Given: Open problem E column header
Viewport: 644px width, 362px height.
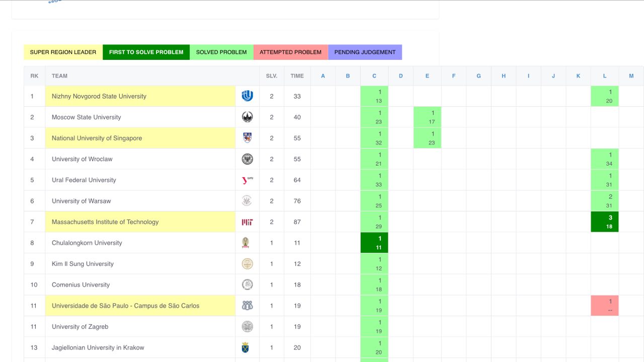Looking at the screenshot, I should pyautogui.click(x=427, y=76).
